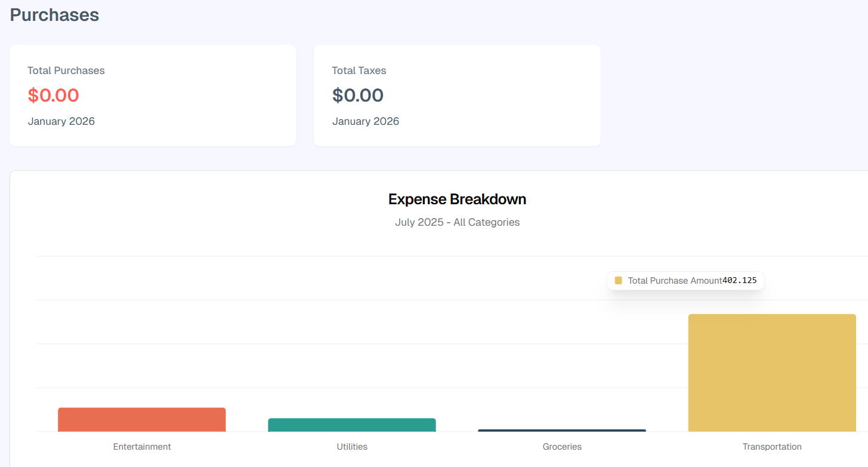
Task: Click the Entertainment axis label
Action: click(x=142, y=447)
